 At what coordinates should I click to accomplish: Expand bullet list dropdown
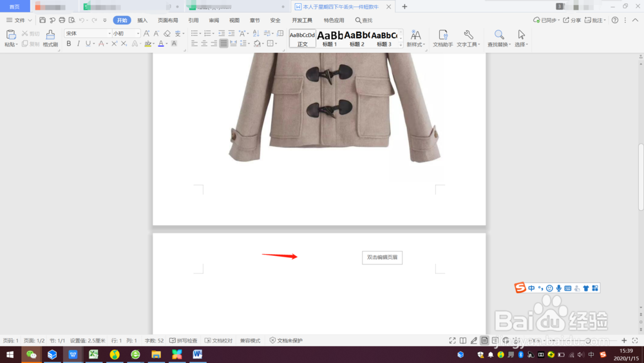[x=200, y=34]
